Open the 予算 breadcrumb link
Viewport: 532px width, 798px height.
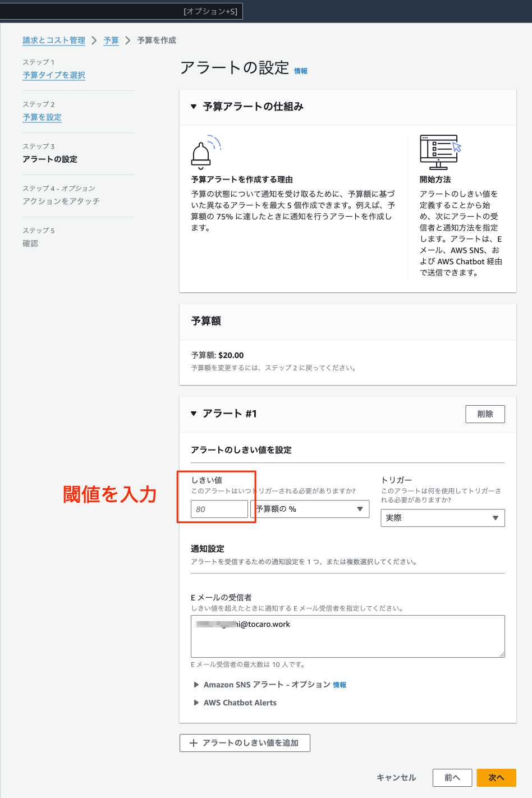pyautogui.click(x=111, y=40)
